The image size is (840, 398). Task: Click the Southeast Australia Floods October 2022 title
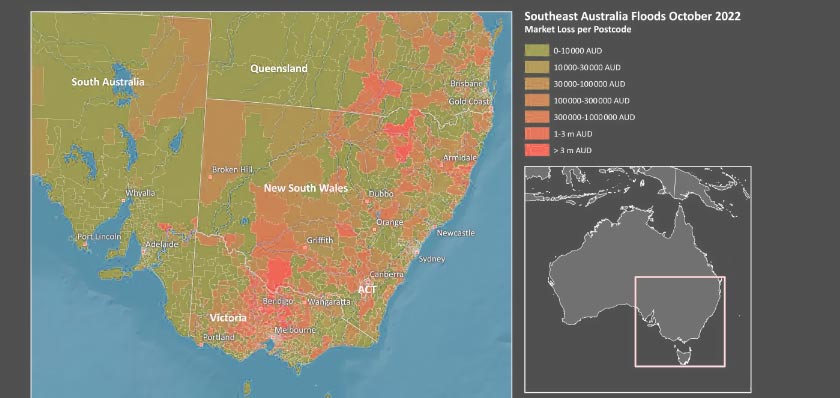pos(632,16)
